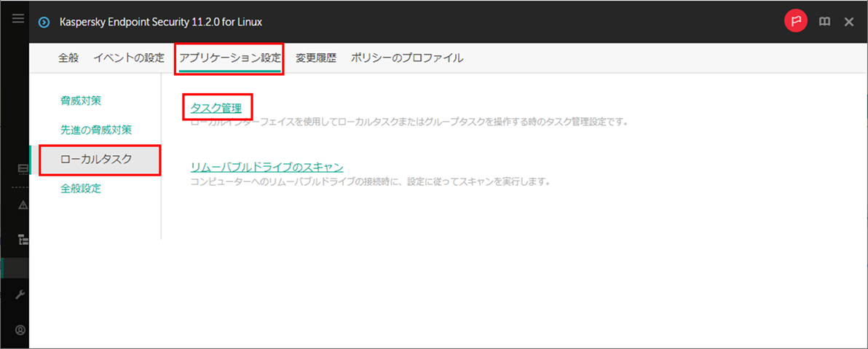Open the イベントの設定 tab

[129, 58]
